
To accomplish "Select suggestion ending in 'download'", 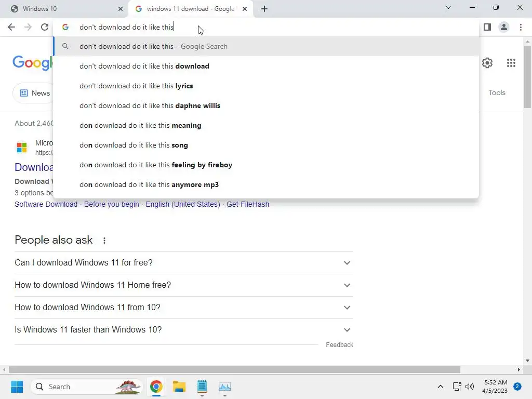I will tap(266, 66).
